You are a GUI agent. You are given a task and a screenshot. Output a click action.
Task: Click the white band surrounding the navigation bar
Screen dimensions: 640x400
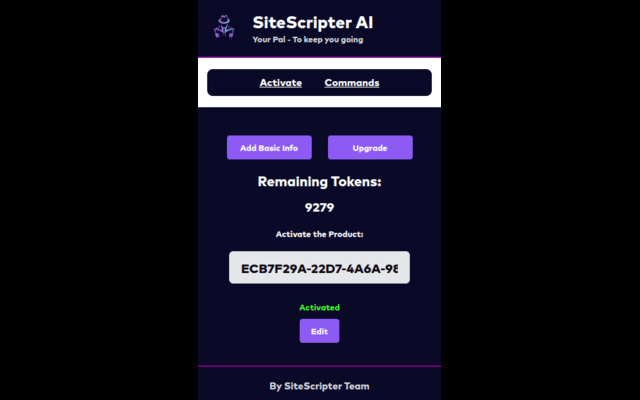tap(319, 102)
